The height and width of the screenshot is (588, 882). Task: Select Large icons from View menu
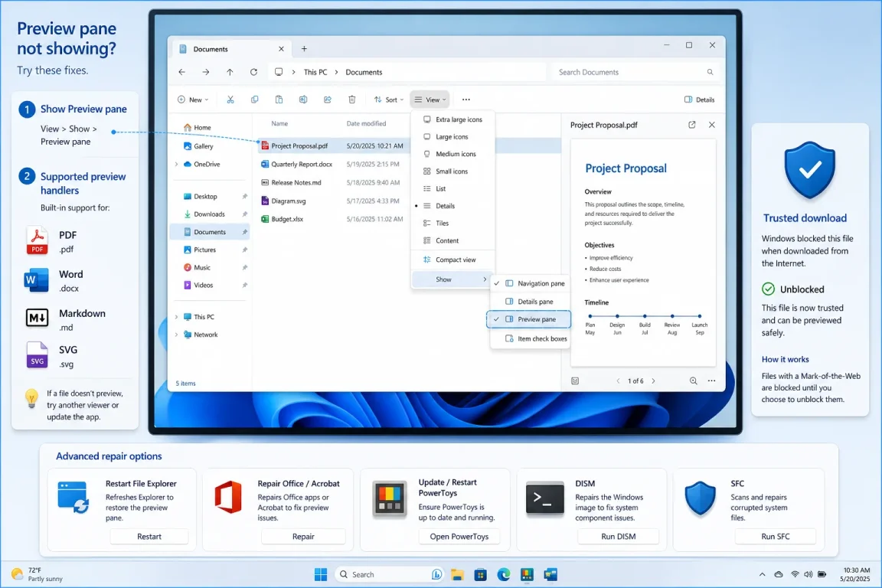(x=452, y=137)
